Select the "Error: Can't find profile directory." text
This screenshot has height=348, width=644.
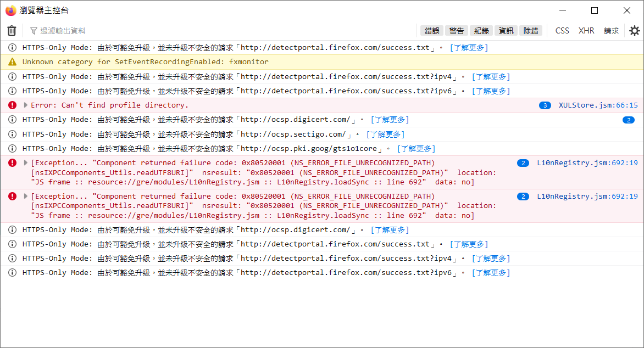click(110, 105)
